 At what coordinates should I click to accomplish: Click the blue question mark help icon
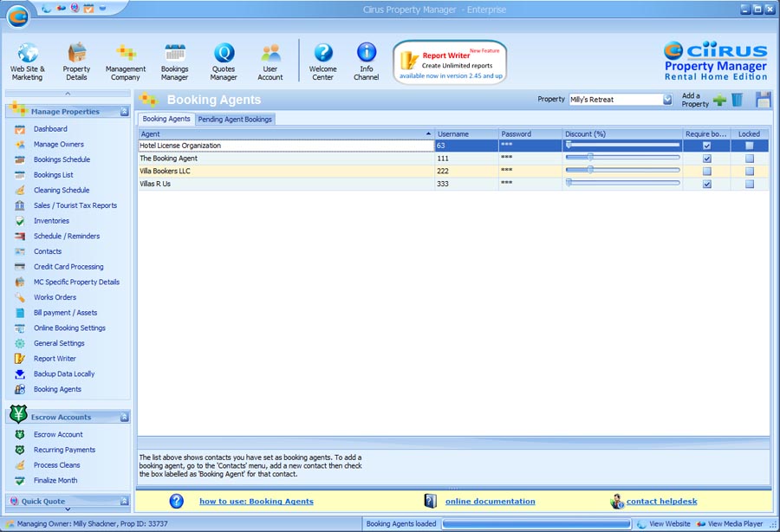click(x=177, y=501)
